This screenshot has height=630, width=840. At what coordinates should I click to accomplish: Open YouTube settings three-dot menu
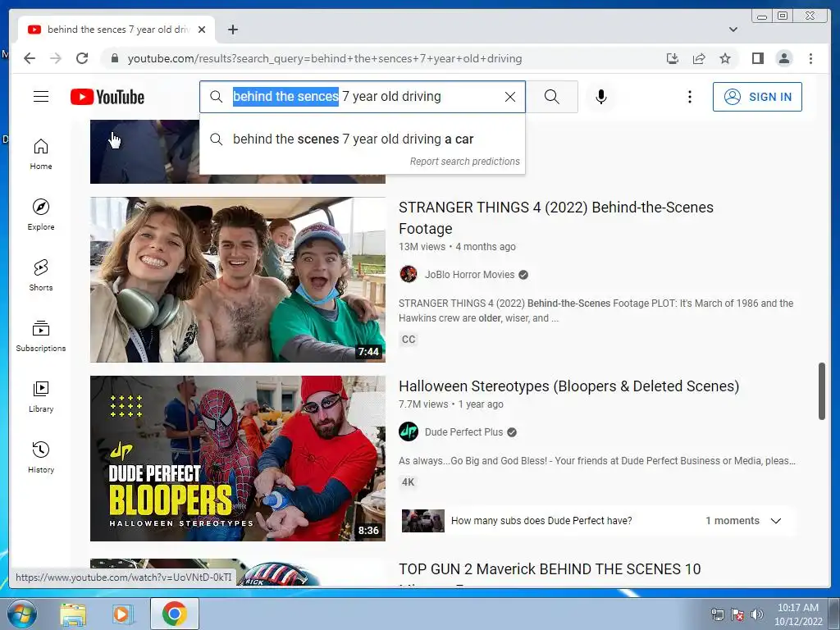click(x=689, y=97)
